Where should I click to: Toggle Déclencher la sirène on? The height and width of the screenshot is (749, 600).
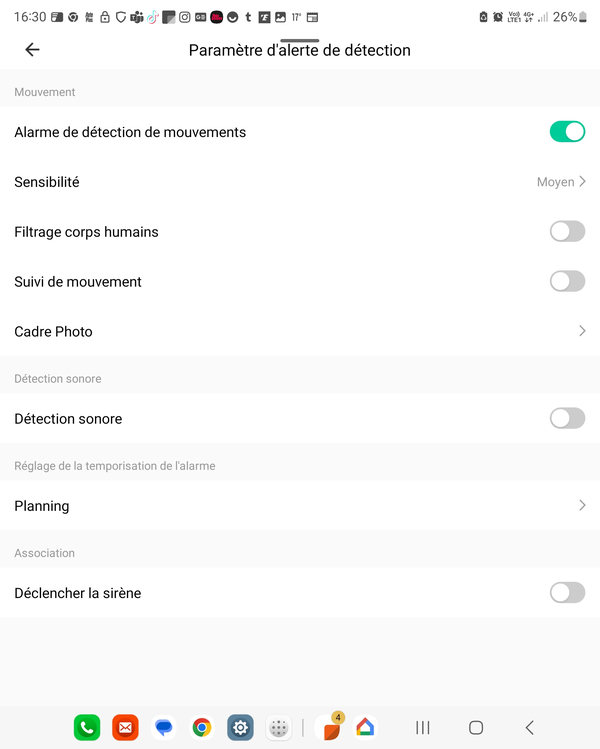(x=567, y=593)
